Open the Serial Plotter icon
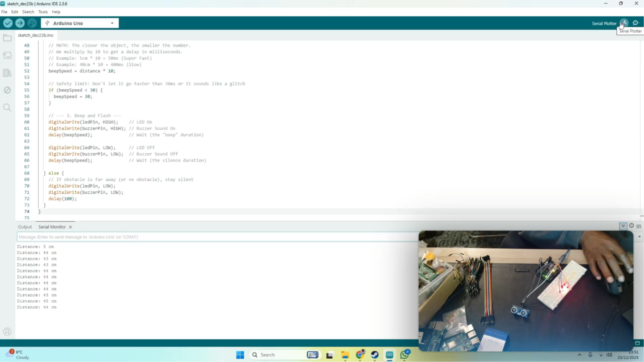 tap(624, 23)
